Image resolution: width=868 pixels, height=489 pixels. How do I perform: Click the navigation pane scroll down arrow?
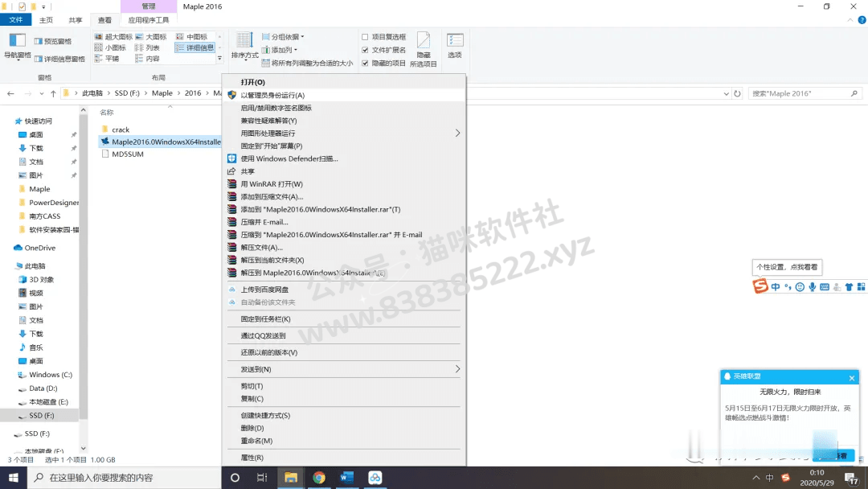click(83, 449)
